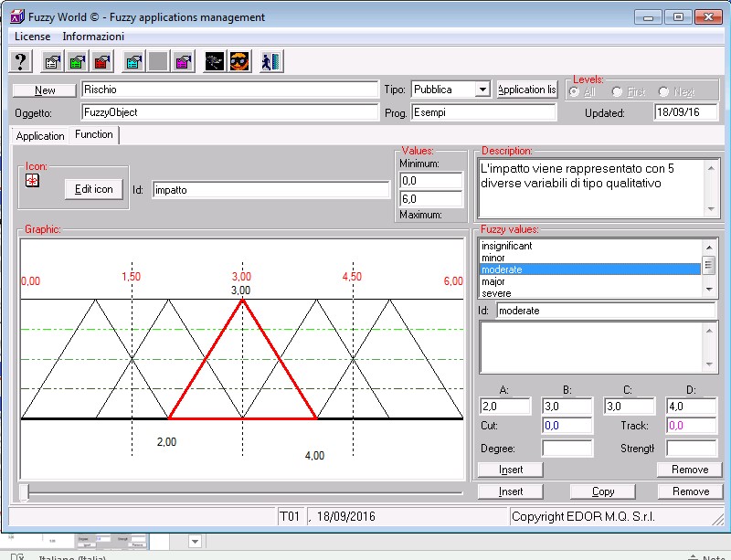Click the white form toolbar icon
The width and height of the screenshot is (731, 560).
(52, 61)
